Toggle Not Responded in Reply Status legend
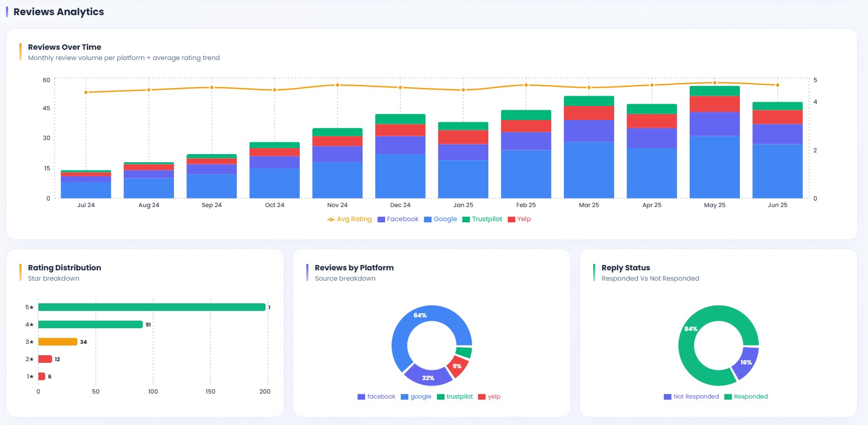This screenshot has height=425, width=868. coord(691,396)
